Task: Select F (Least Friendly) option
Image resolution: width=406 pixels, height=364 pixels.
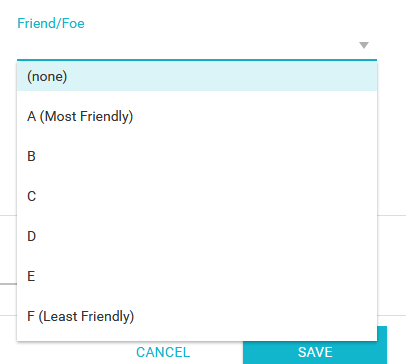Action: [x=197, y=316]
